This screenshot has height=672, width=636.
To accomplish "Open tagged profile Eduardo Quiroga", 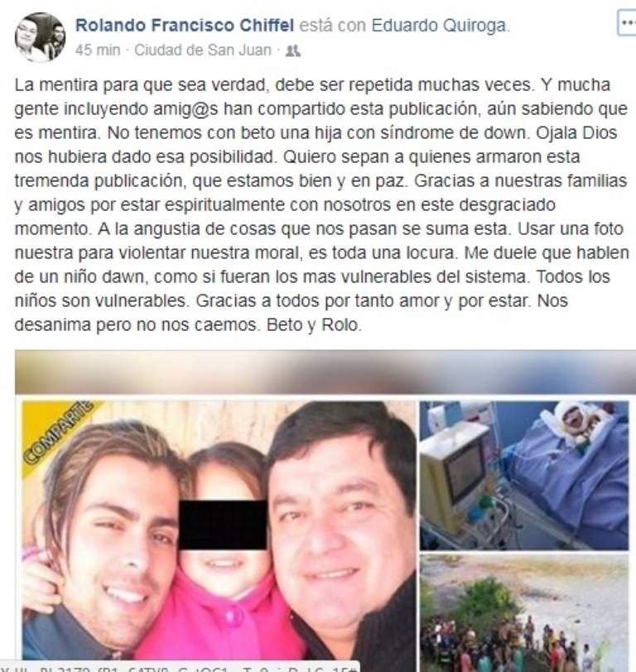I will pyautogui.click(x=438, y=26).
